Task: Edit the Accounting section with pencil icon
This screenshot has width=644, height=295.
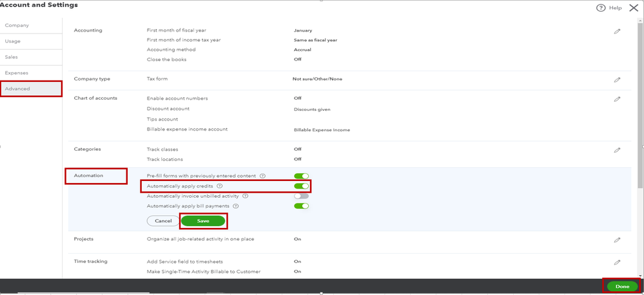Action: click(x=617, y=31)
